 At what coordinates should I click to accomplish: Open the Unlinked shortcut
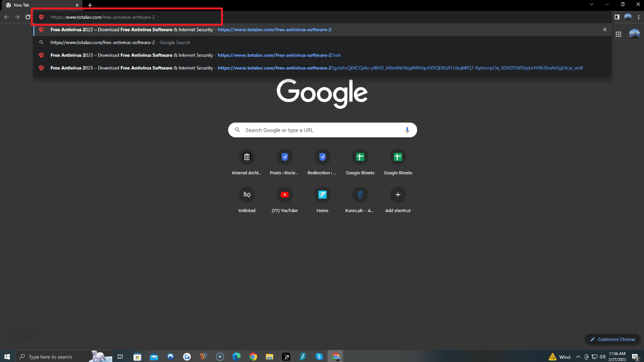247,200
